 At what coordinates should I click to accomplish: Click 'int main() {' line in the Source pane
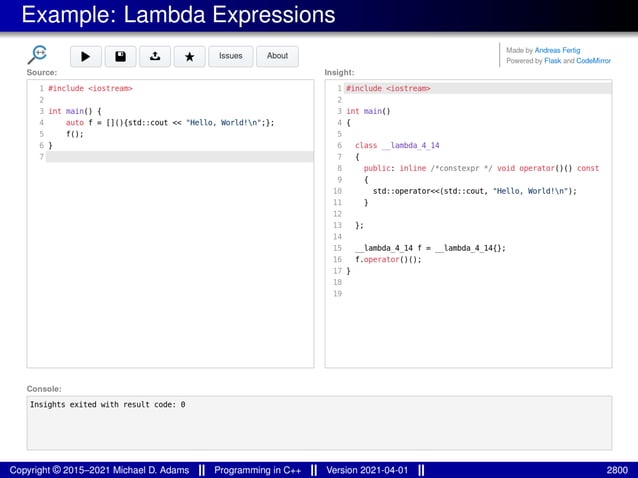75,111
